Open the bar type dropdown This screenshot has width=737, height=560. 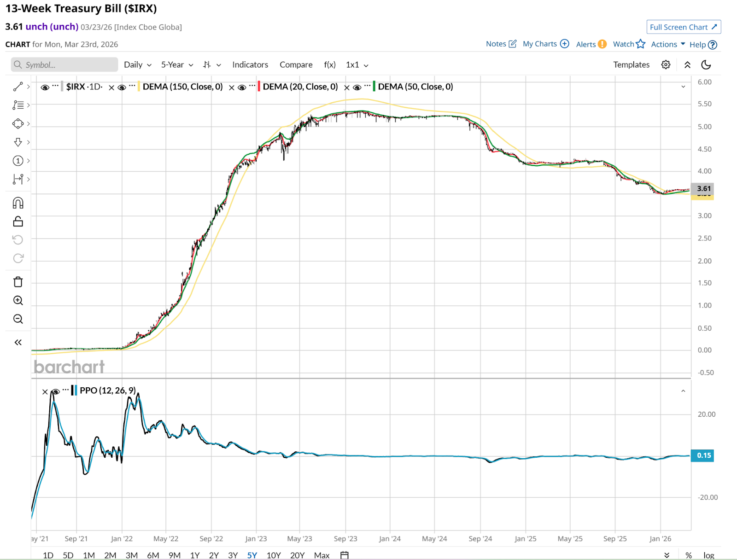click(212, 64)
